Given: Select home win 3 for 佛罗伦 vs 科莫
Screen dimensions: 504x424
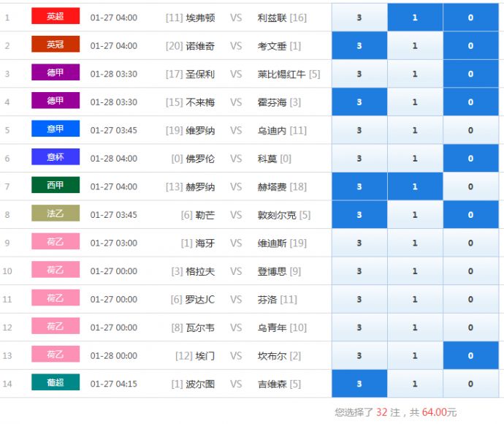Looking at the screenshot, I should (359, 159).
